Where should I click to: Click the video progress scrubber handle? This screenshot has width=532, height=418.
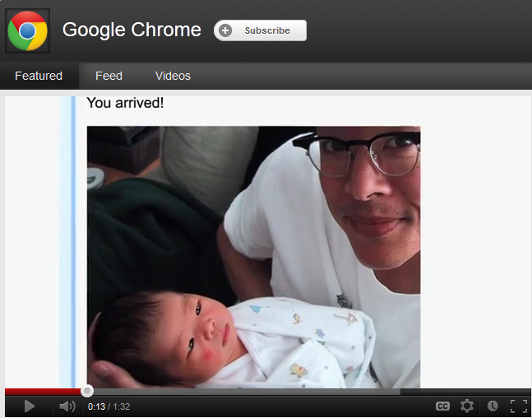pos(87,391)
